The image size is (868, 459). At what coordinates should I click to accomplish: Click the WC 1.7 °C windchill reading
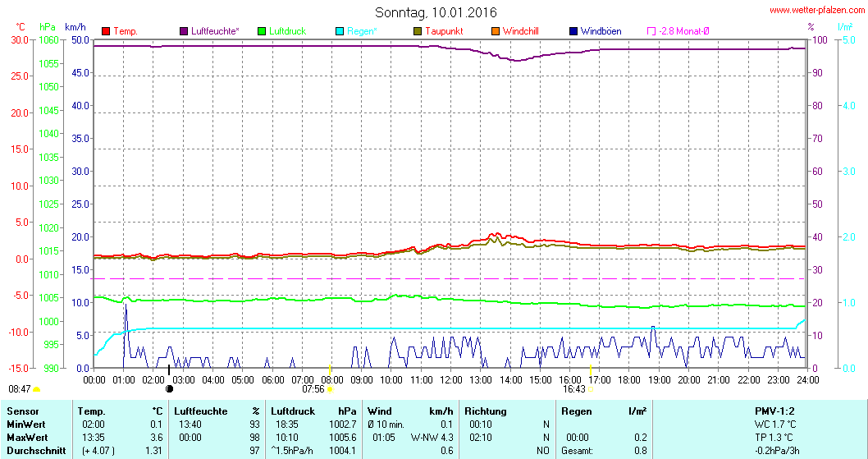(x=774, y=425)
